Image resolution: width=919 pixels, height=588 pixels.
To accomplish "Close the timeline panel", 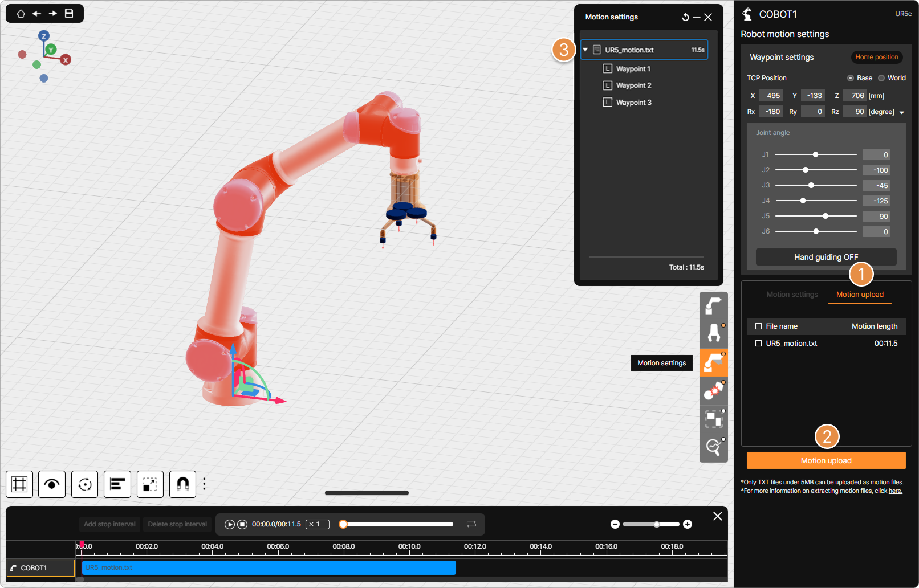I will coord(718,516).
